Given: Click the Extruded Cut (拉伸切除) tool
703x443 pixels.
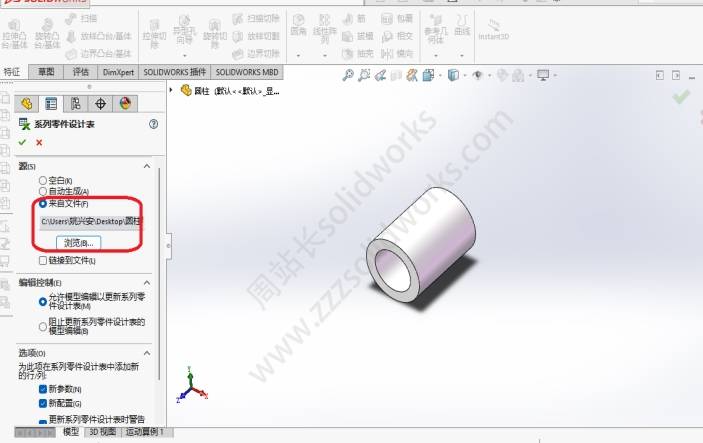Looking at the screenshot, I should (x=154, y=34).
